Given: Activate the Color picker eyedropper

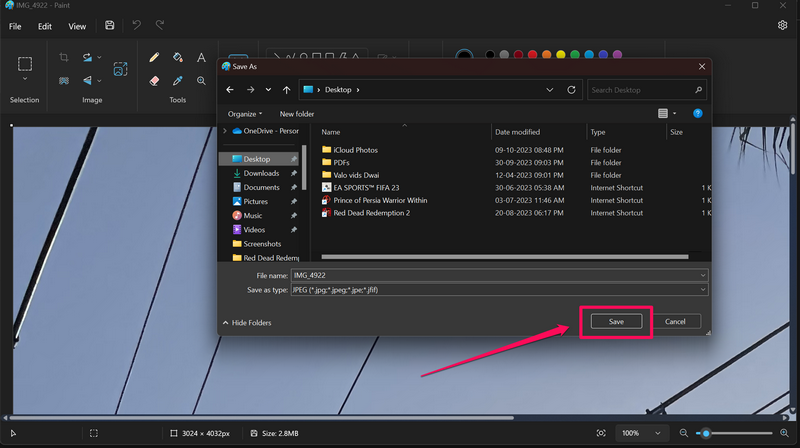Looking at the screenshot, I should (178, 81).
